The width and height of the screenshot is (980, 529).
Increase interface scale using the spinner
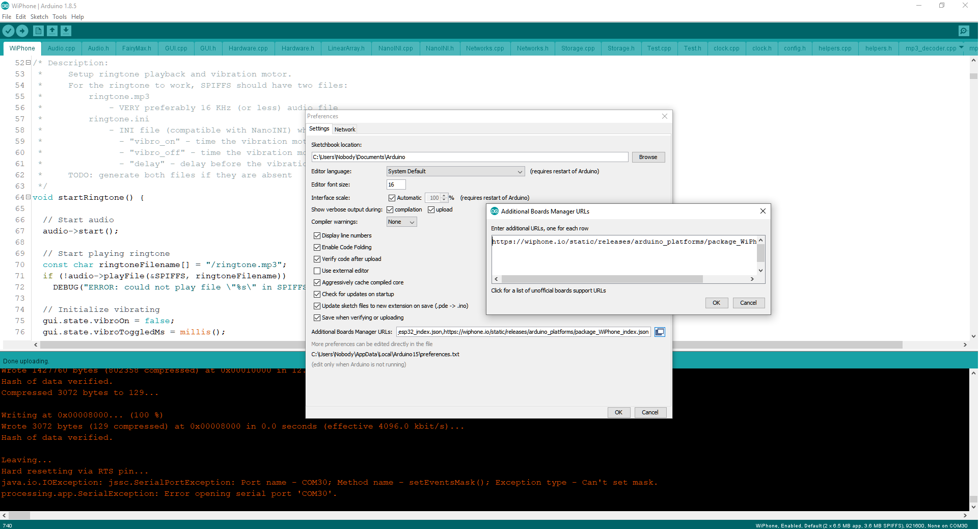[443, 196]
